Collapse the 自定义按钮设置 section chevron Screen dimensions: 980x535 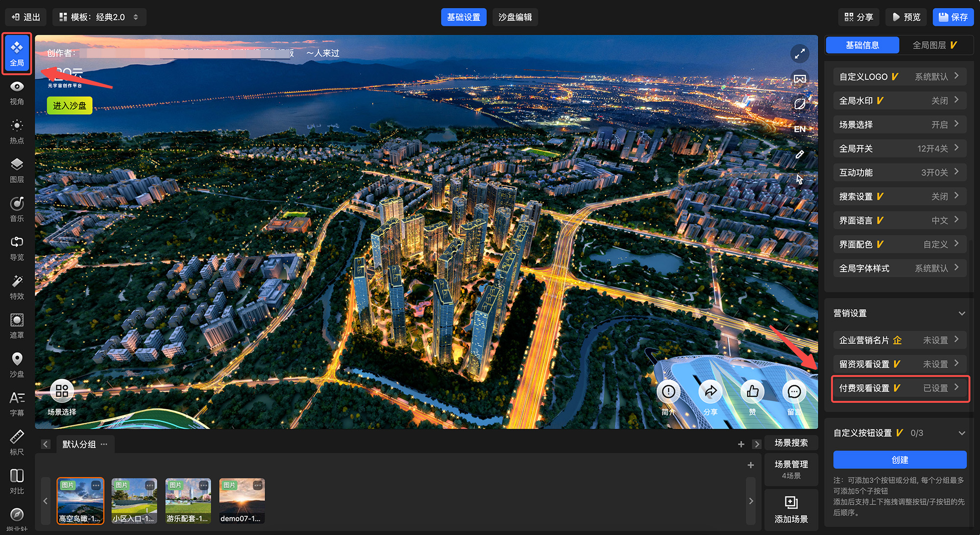(x=961, y=433)
